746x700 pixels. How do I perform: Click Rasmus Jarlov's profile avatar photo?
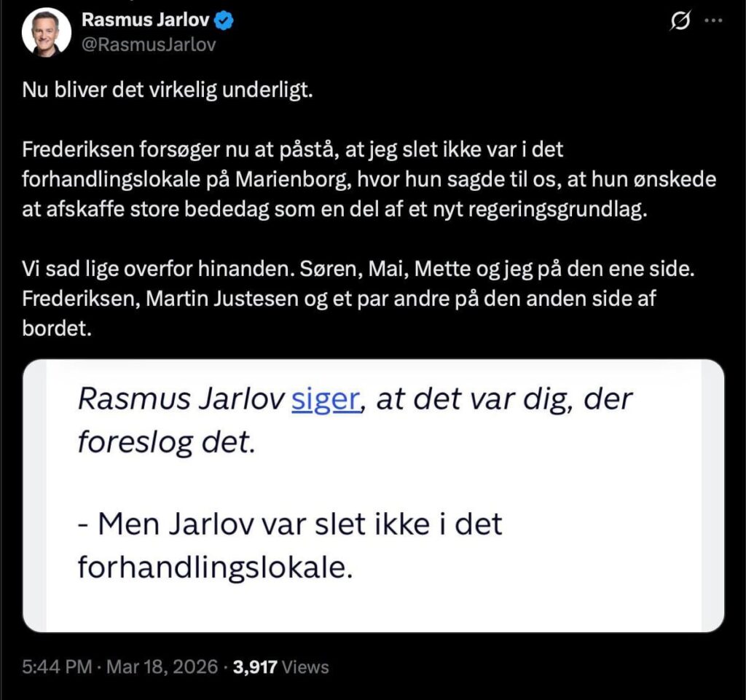point(47,32)
